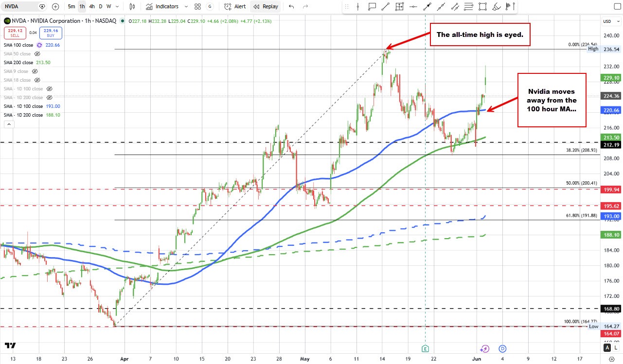
Task: Click the 212.19 black price label
Action: click(611, 144)
